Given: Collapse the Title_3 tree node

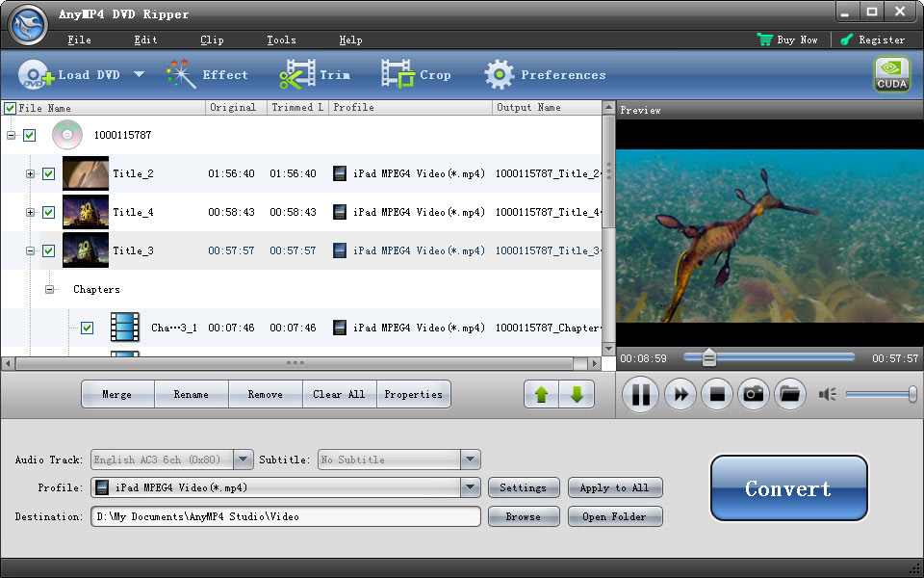Looking at the screenshot, I should coord(30,251).
